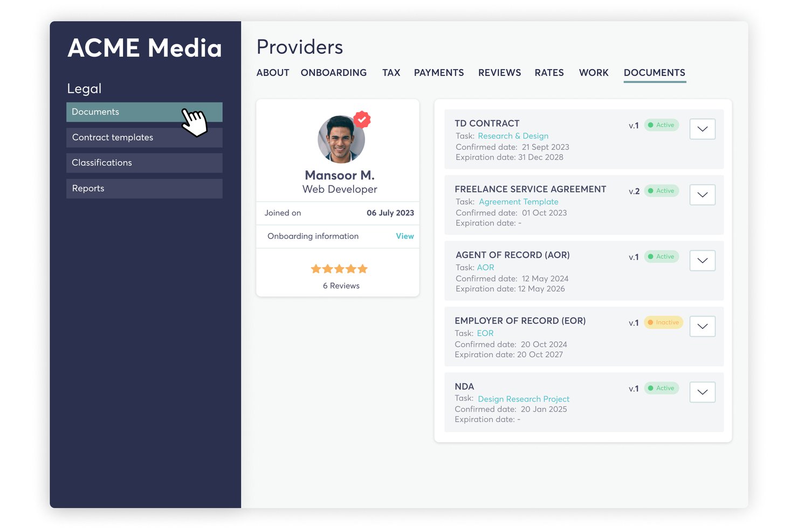Viewport: 798px width, 532px height.
Task: Click Inactive status badge on EOR document
Action: [x=664, y=322]
